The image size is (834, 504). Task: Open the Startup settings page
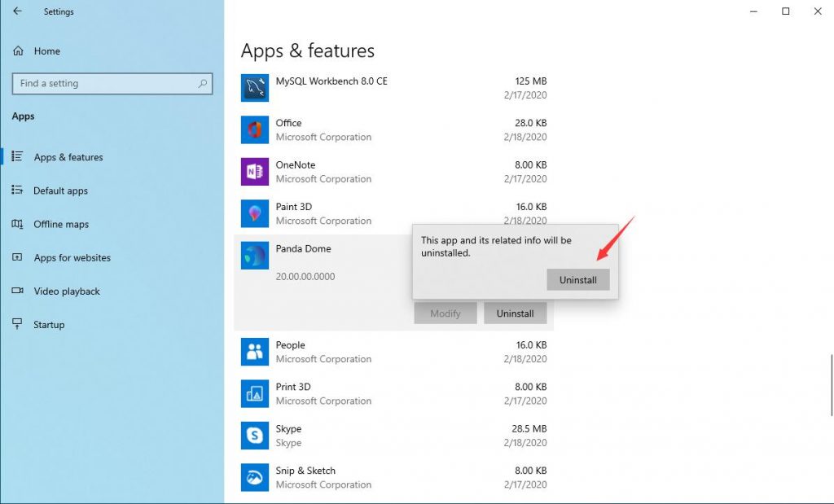coord(49,324)
